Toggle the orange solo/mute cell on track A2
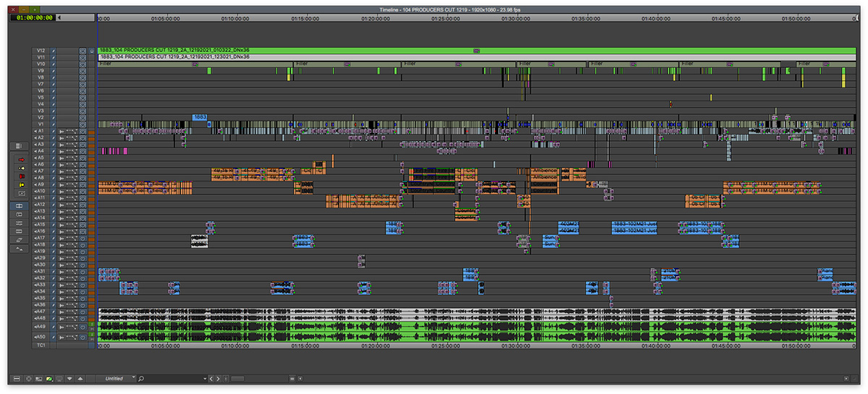 [x=91, y=137]
